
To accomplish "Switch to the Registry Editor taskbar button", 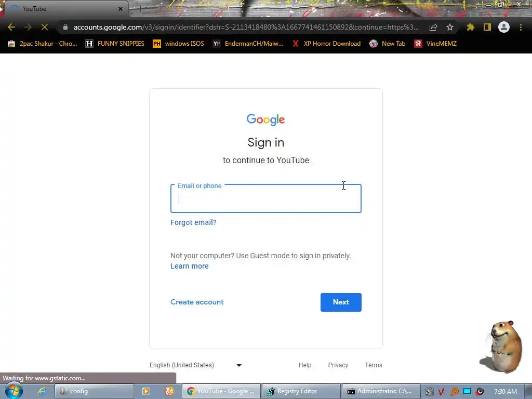I will (x=301, y=391).
